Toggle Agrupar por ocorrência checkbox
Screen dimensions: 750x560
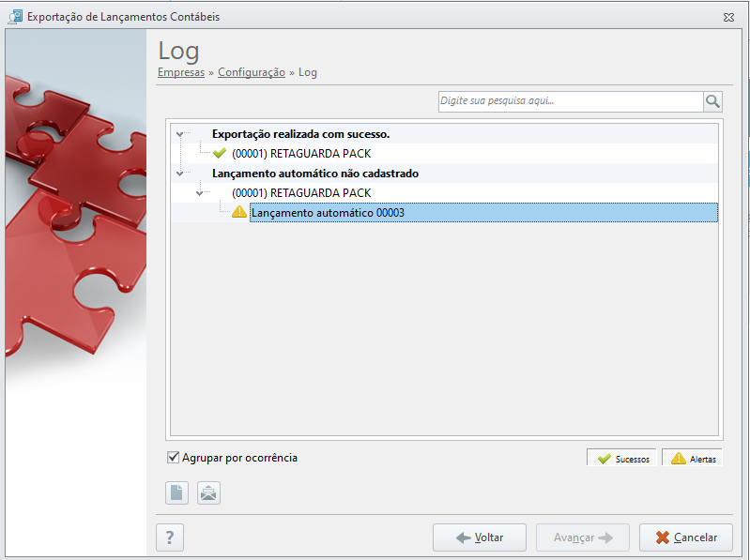[173, 457]
